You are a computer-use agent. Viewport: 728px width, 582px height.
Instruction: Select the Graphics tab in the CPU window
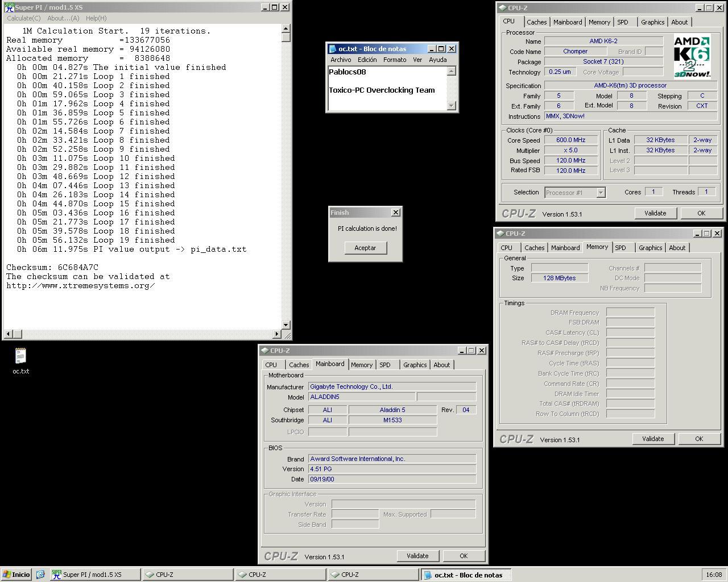(x=652, y=22)
